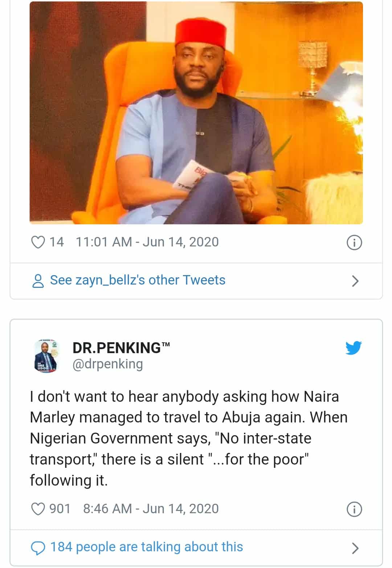Tap the 14 likes count
The width and height of the screenshot is (392, 568).
[57, 242]
